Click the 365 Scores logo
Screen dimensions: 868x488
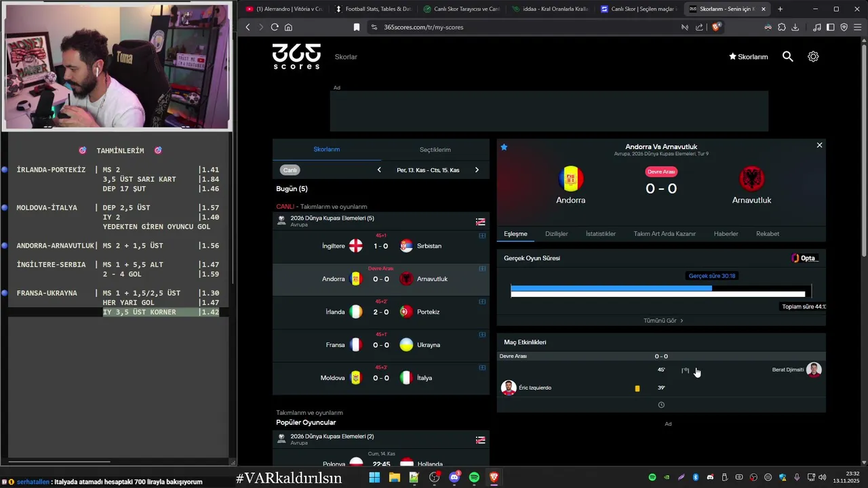coord(296,56)
